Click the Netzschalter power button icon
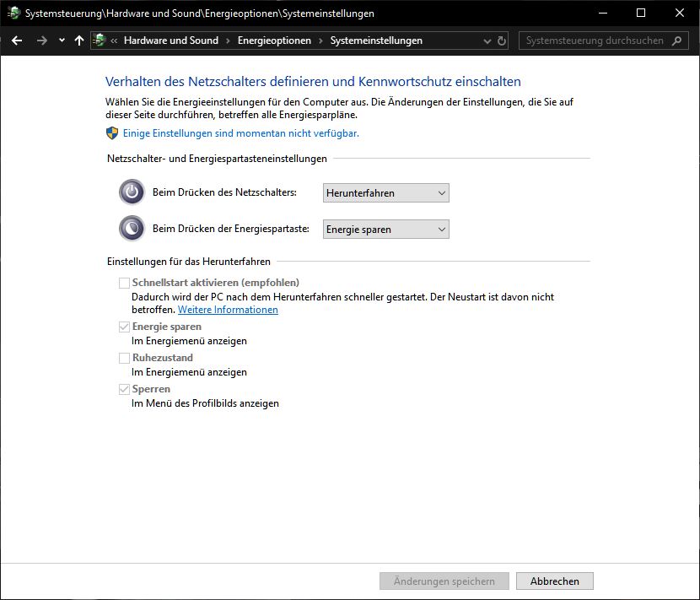Viewport: 700px width, 600px height. [132, 192]
